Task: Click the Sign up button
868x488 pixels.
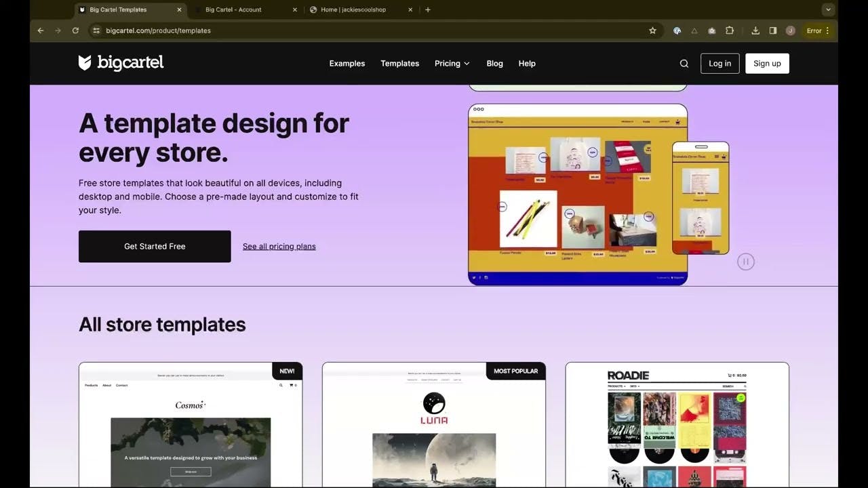Action: (x=766, y=64)
